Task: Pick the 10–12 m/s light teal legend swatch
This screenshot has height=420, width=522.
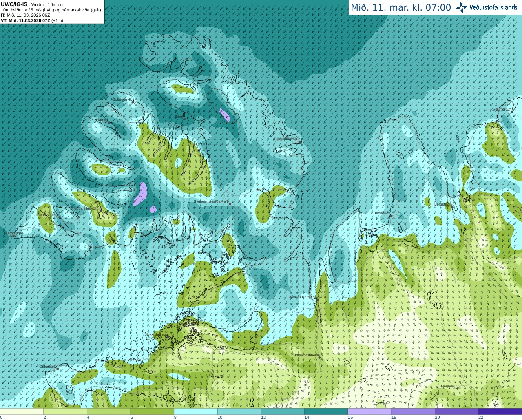Action: [239, 411]
